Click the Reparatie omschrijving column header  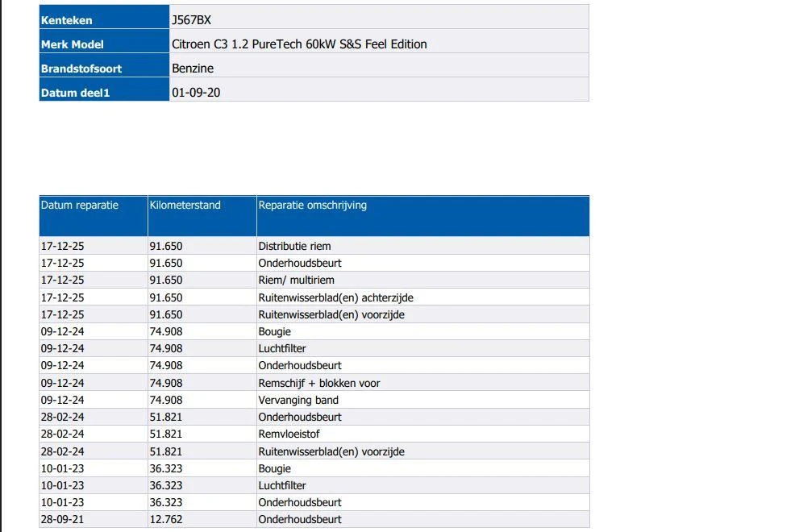point(423,215)
